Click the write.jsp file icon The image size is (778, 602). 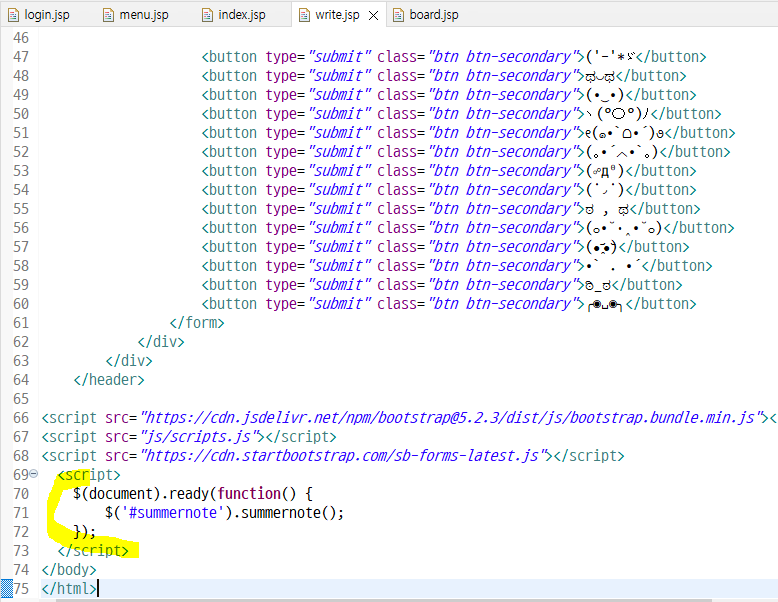pyautogui.click(x=304, y=15)
